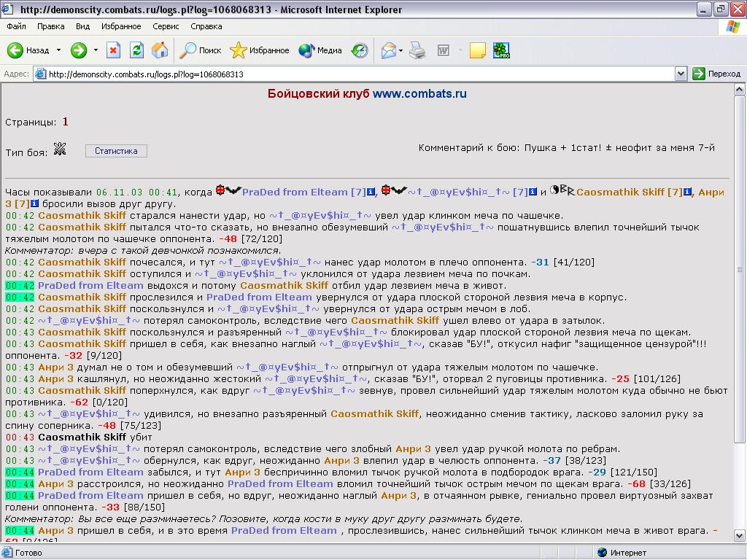Open the Правка menu
This screenshot has width=747, height=560.
(x=50, y=26)
